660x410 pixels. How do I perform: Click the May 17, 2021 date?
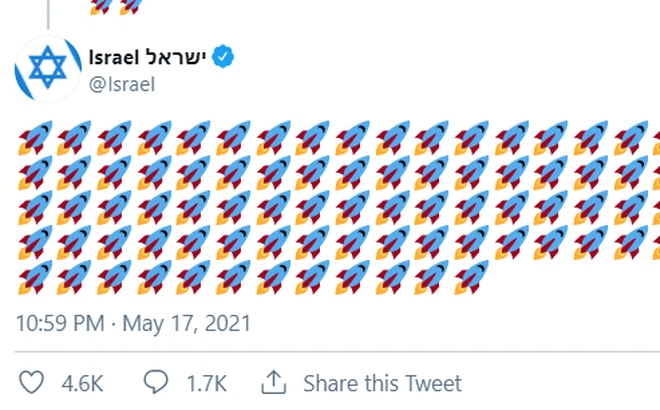188,324
